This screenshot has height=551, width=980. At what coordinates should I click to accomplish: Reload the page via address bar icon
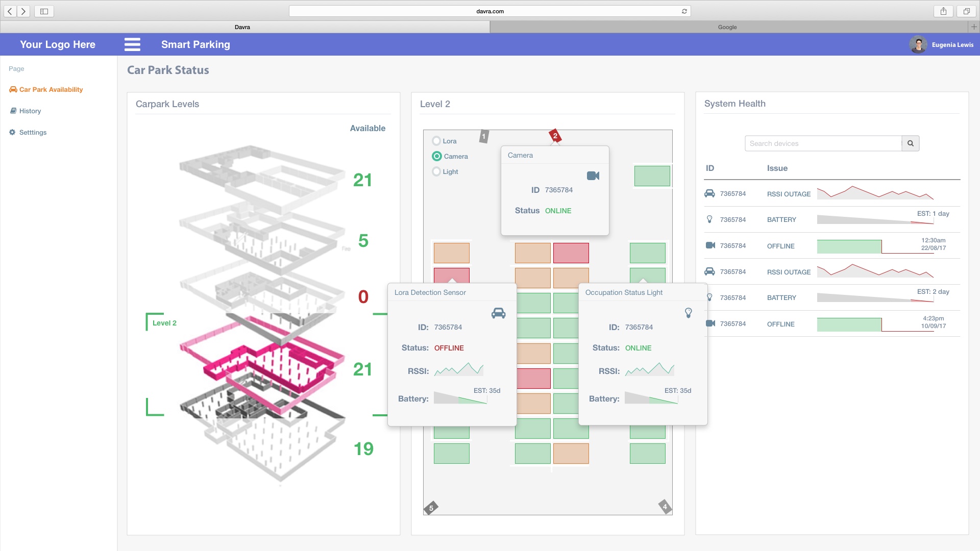coord(684,11)
